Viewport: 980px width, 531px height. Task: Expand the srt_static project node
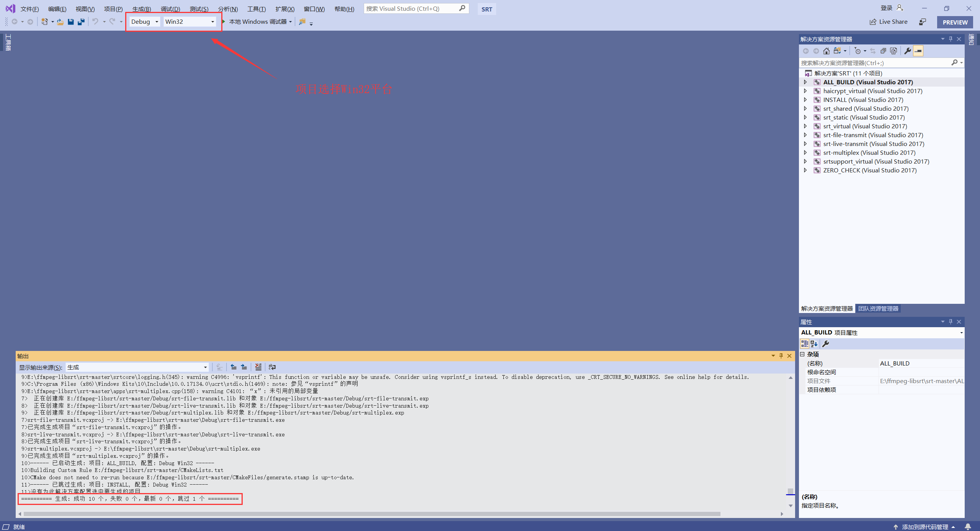tap(805, 117)
